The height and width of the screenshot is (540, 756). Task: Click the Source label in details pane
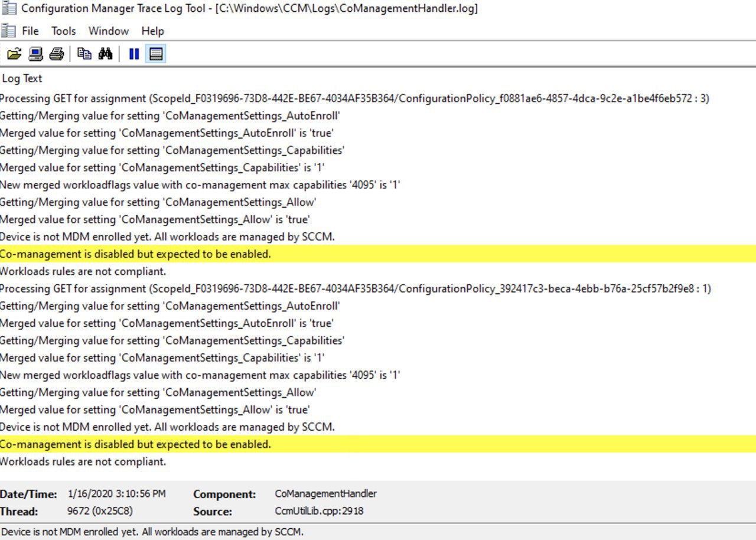[213, 512]
